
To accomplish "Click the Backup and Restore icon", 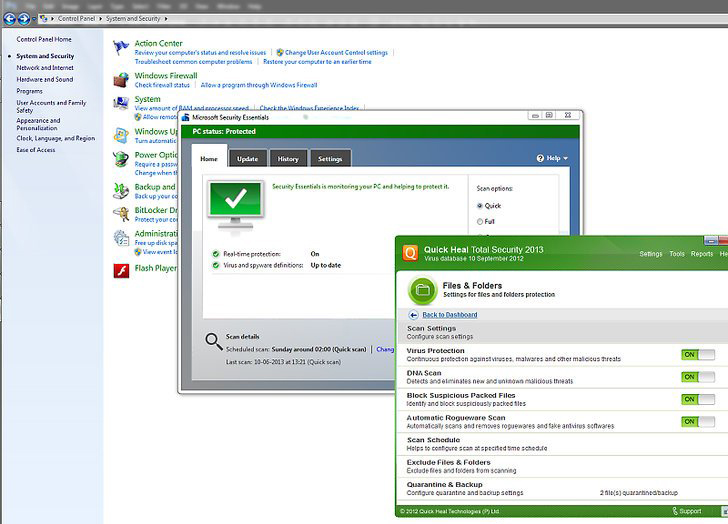I will click(x=121, y=191).
